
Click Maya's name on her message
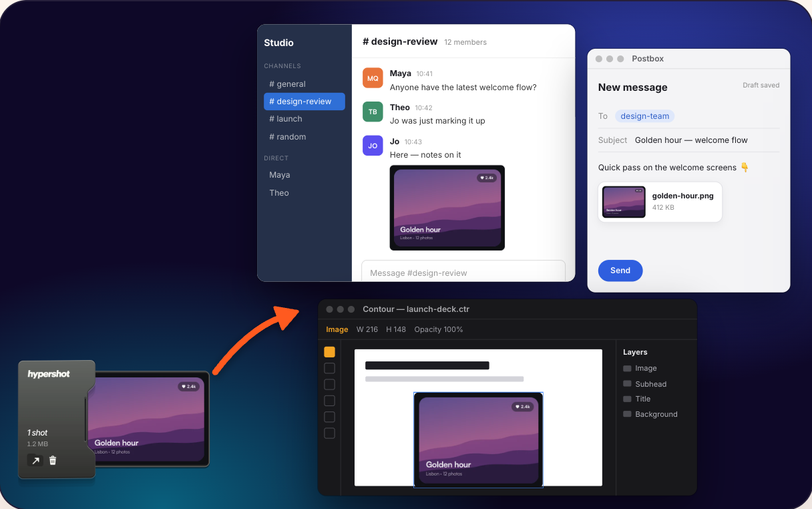[401, 73]
